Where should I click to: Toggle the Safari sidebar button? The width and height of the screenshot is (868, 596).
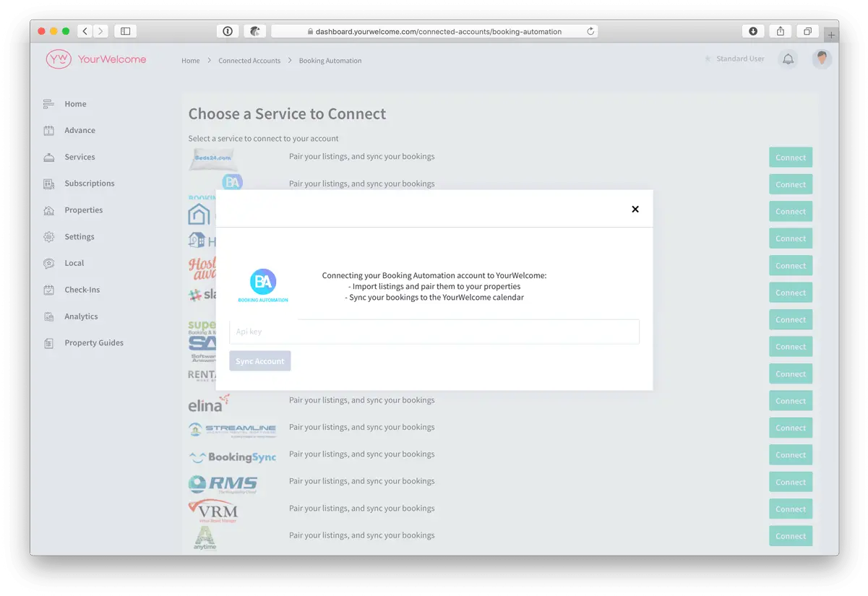126,31
